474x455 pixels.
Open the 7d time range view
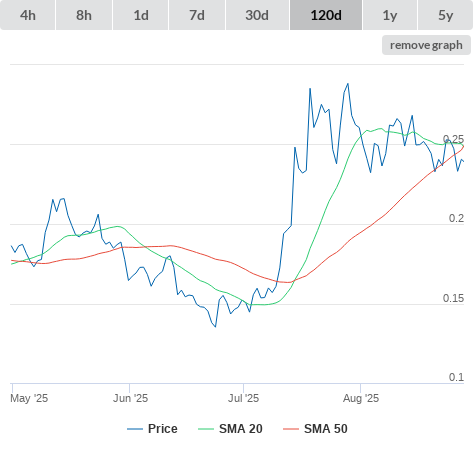pyautogui.click(x=197, y=15)
